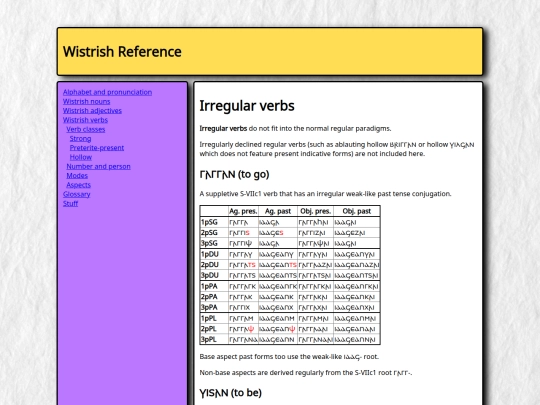The image size is (540, 405).
Task: Open the Strong verbs link
Action: [x=81, y=139]
